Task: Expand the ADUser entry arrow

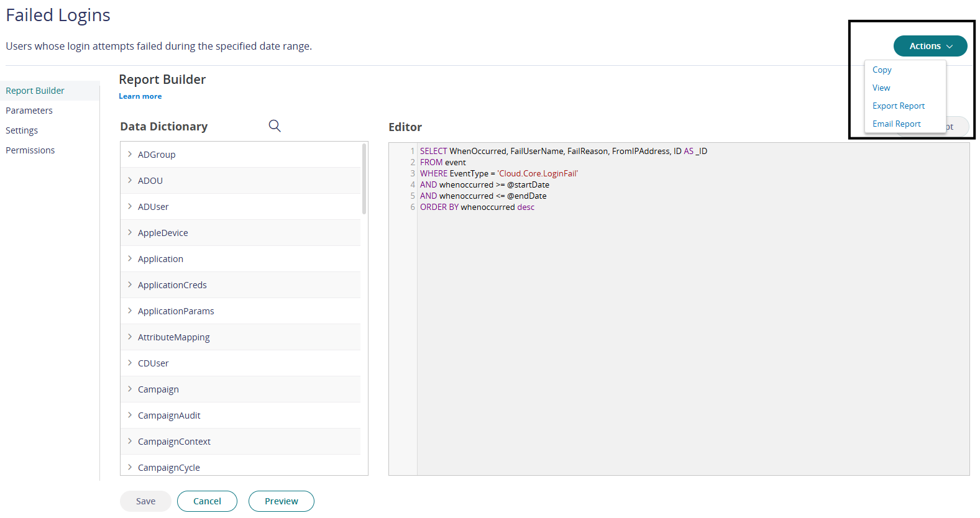Action: pyautogui.click(x=130, y=206)
